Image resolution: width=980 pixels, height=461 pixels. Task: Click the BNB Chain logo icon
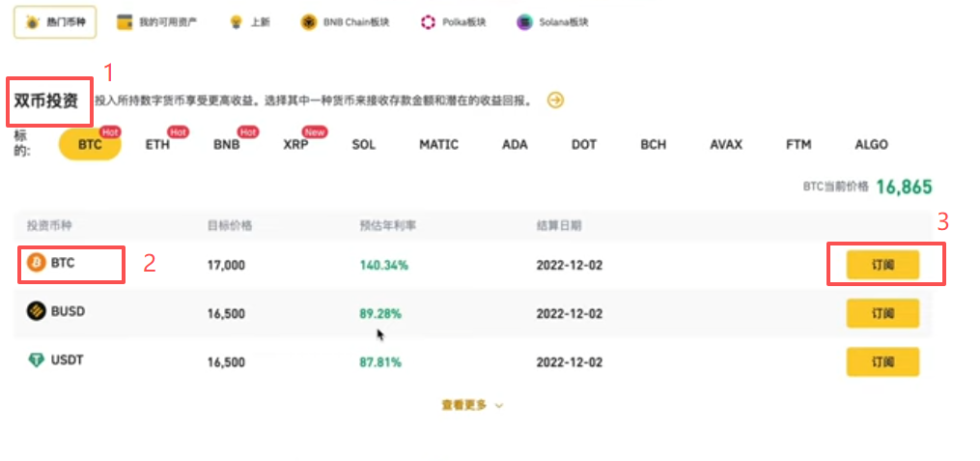coord(309,22)
